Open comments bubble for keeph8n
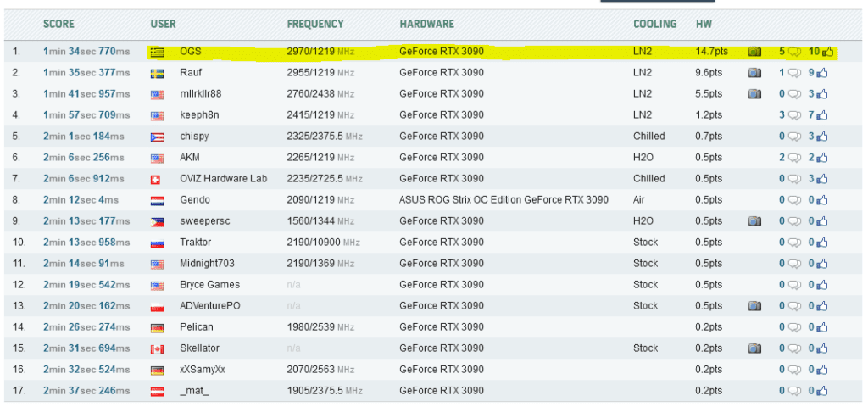The width and height of the screenshot is (868, 407). pos(794,115)
